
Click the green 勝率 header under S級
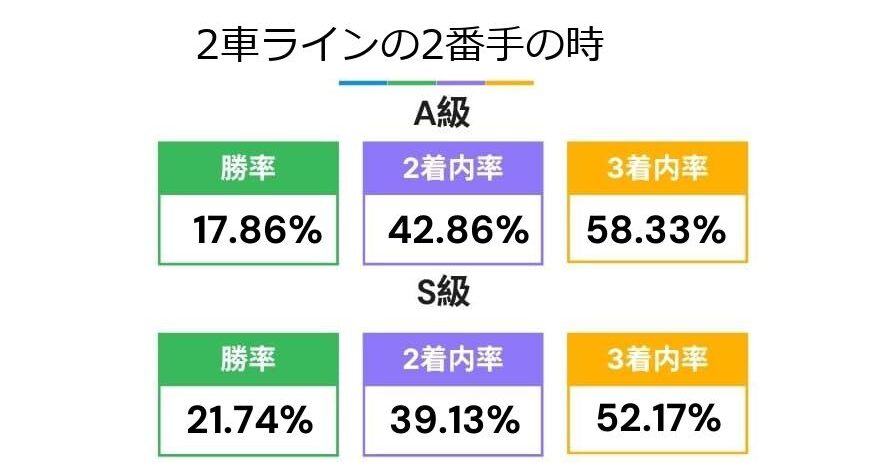pos(248,359)
